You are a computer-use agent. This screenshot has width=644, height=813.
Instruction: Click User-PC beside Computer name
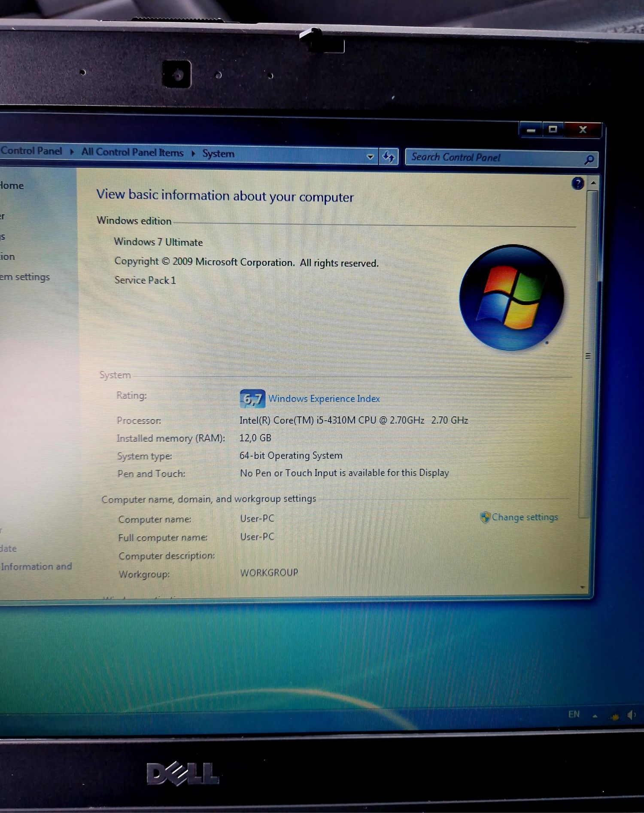[257, 519]
